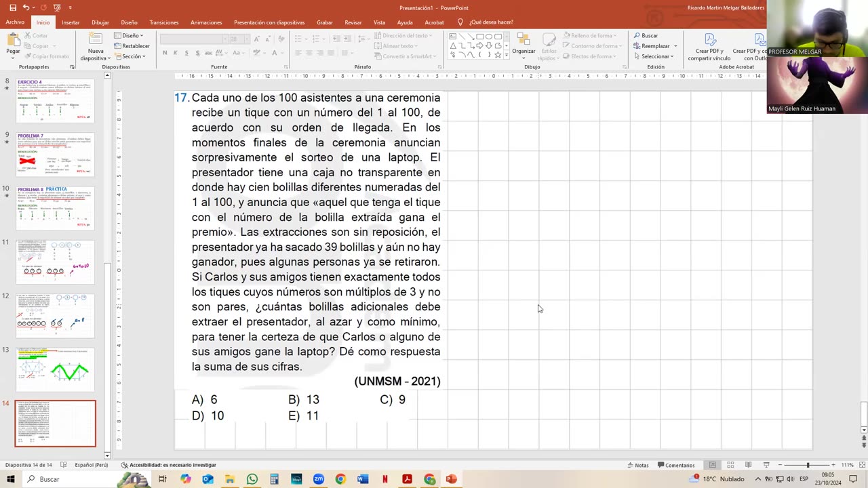Open Reemplazar dropdown arrow
This screenshot has width=868, height=488.
[x=675, y=46]
